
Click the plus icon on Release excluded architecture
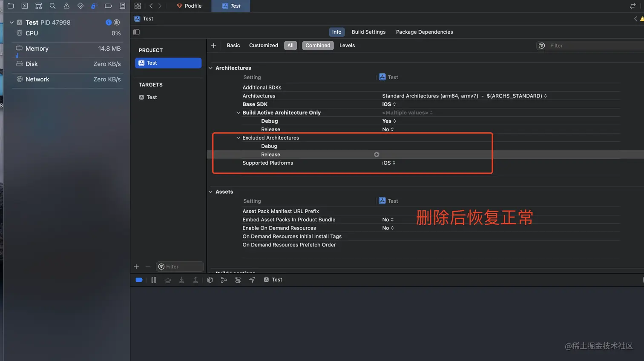pyautogui.click(x=377, y=155)
